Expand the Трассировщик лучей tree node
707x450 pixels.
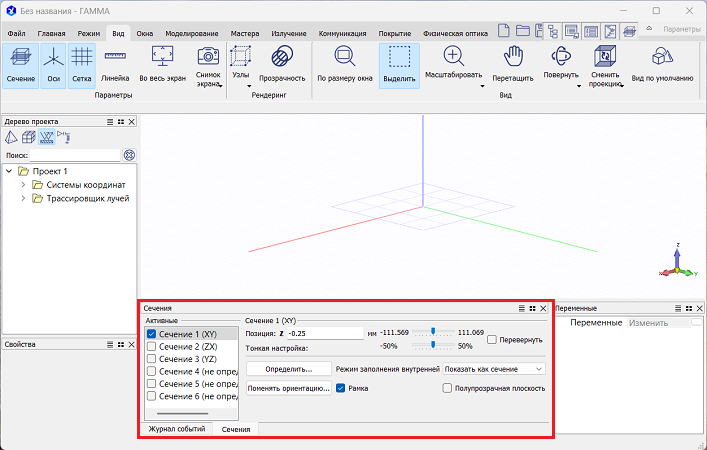[23, 198]
